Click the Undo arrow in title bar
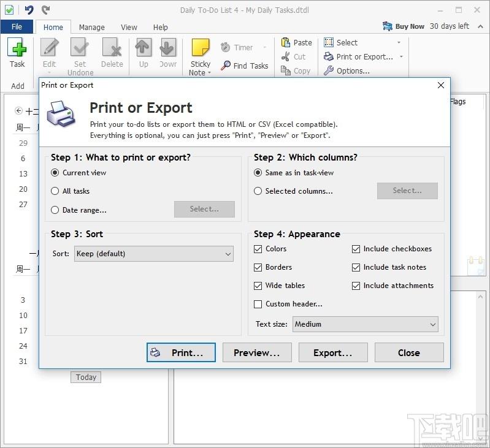The width and height of the screenshot is (490, 448). pyautogui.click(x=29, y=10)
